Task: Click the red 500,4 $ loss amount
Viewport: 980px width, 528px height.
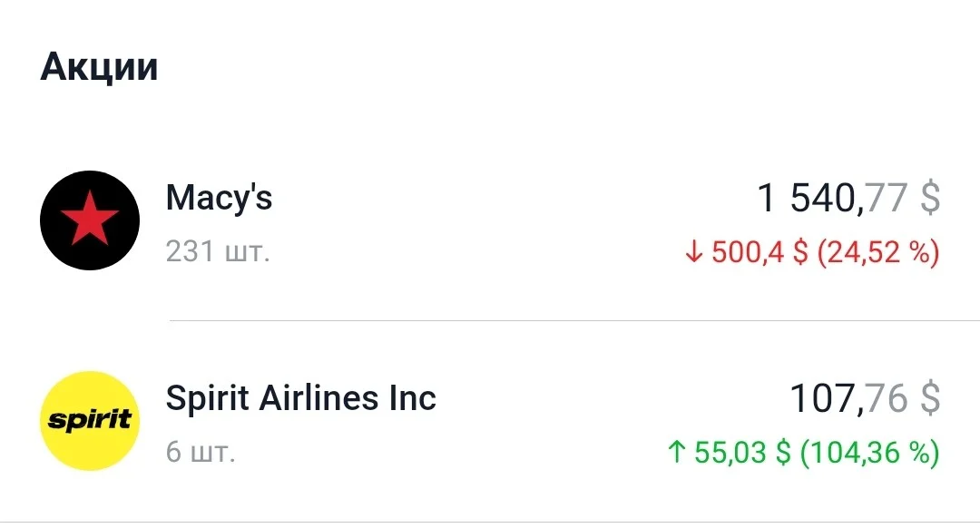Action: click(759, 252)
